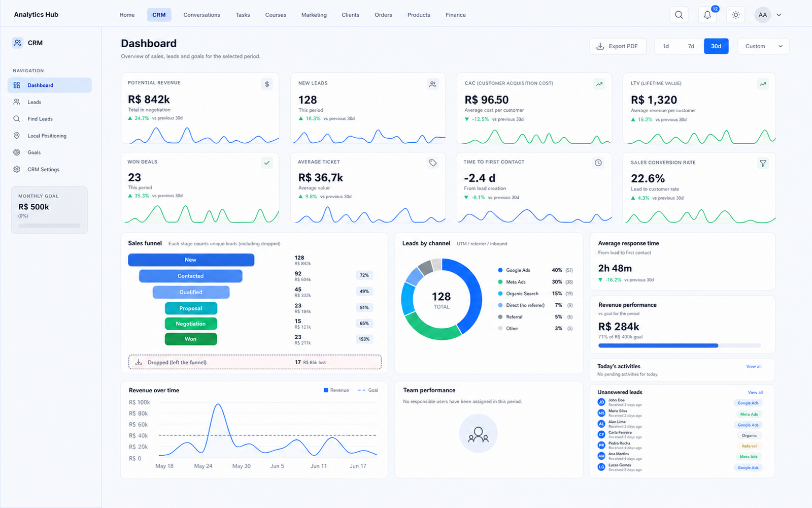Screen dimensions: 812x508
Task: Click the AA profile avatar
Action: 762,15
